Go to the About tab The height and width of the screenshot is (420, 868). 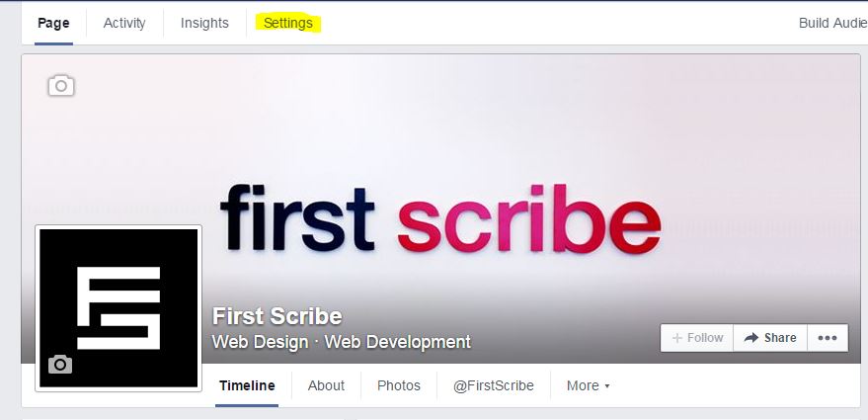[326, 385]
